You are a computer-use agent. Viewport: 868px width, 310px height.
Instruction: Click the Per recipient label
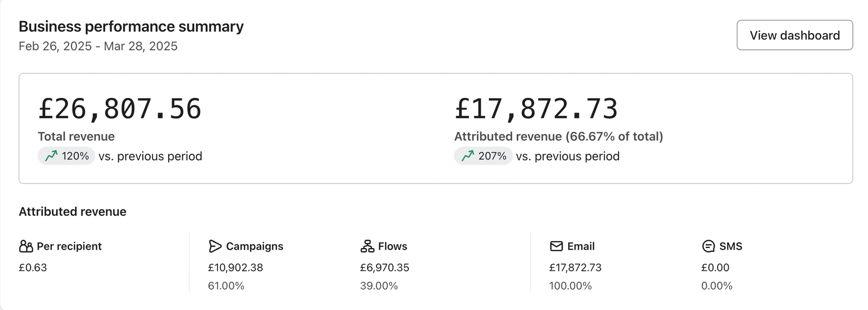pyautogui.click(x=69, y=246)
